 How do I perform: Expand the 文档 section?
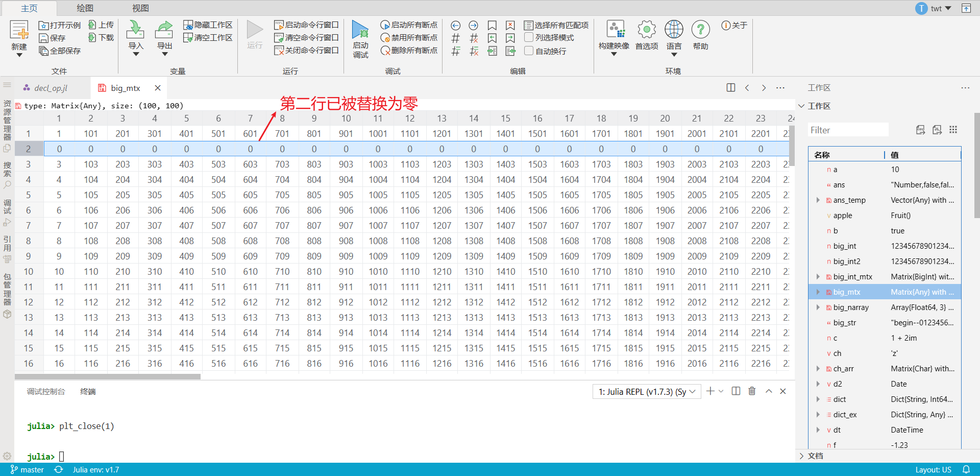click(x=801, y=456)
